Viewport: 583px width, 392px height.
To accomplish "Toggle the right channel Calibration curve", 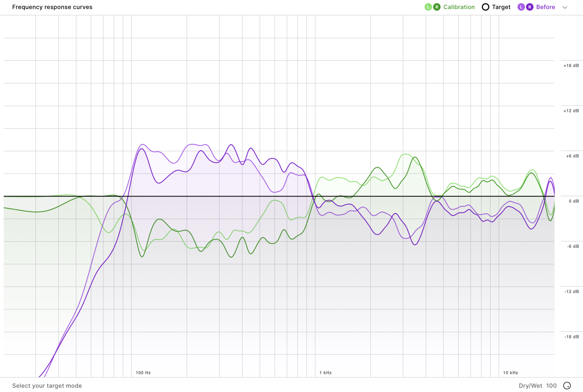I will pyautogui.click(x=437, y=7).
